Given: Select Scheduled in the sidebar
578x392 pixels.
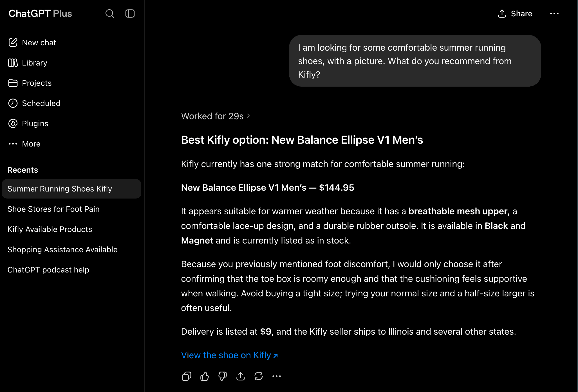Looking at the screenshot, I should tap(41, 103).
